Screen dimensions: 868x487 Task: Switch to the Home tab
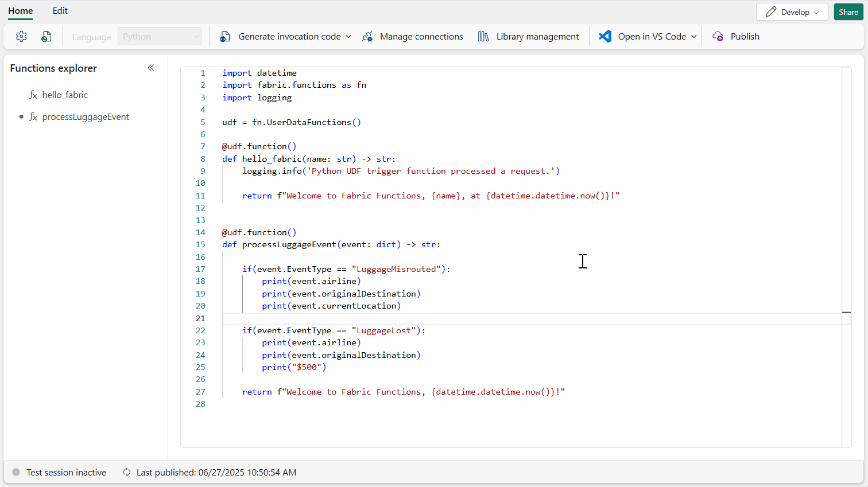tap(21, 11)
